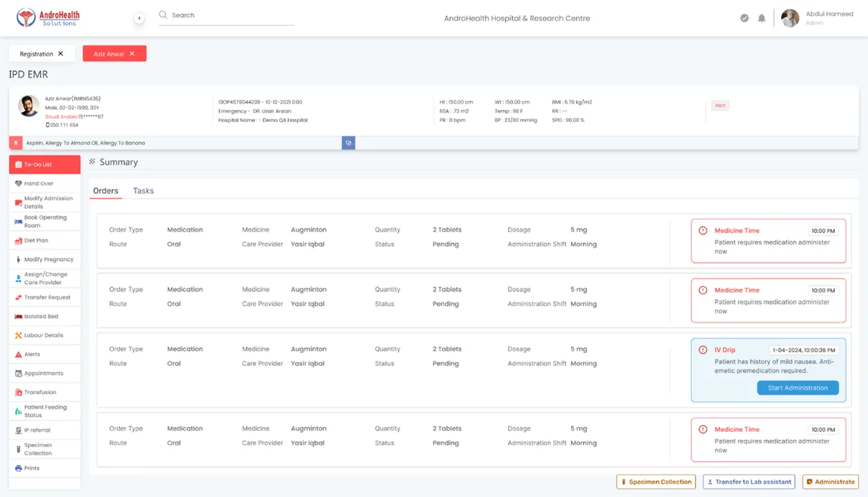868x497 pixels.
Task: Select the Aziz Anwar patient tab
Action: [x=115, y=54]
